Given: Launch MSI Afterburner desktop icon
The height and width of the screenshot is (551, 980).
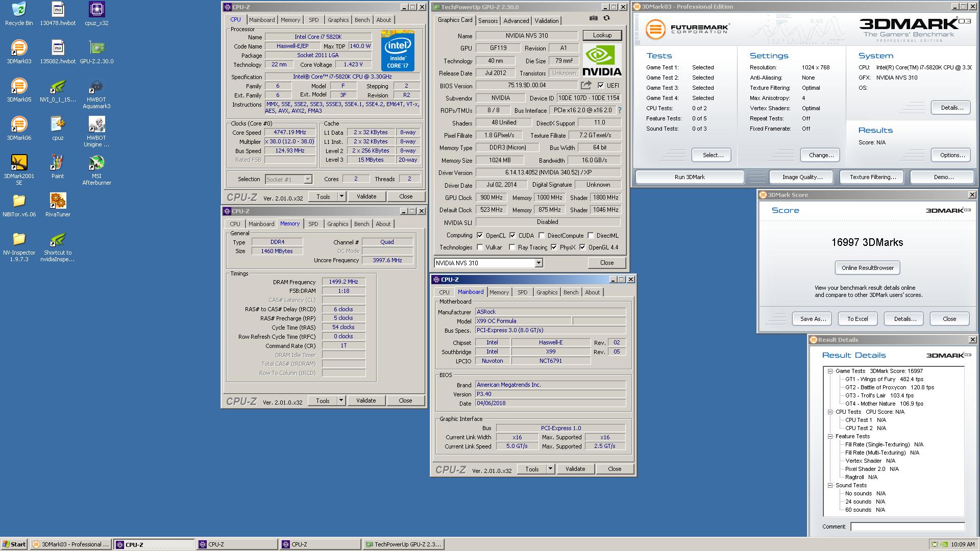Looking at the screenshot, I should pyautogui.click(x=96, y=170).
